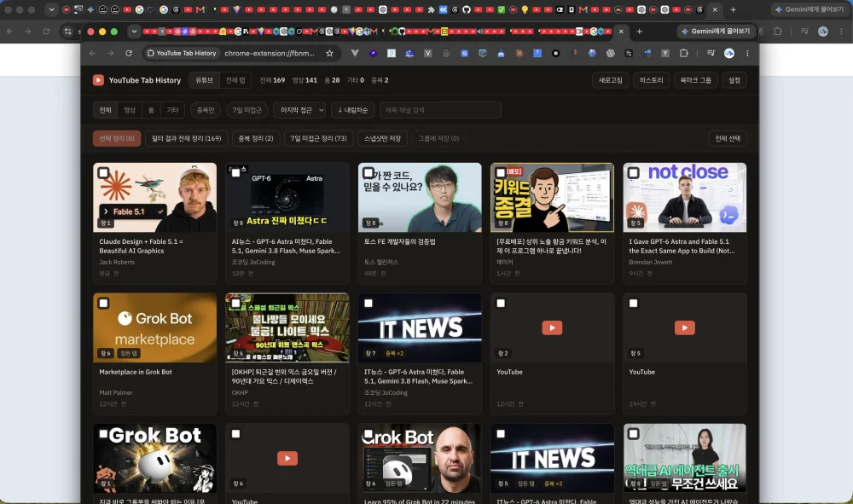Reload the page with the refresh icon

129,53
